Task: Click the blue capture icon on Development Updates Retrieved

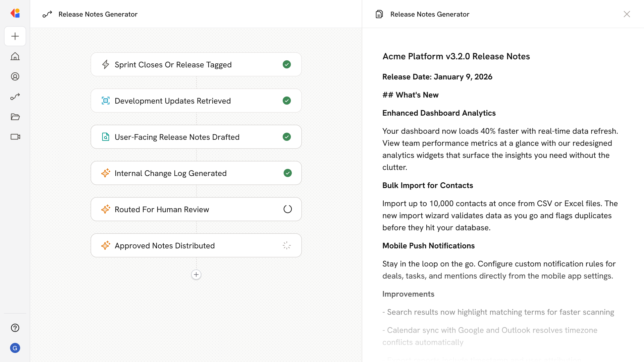Action: (x=106, y=101)
